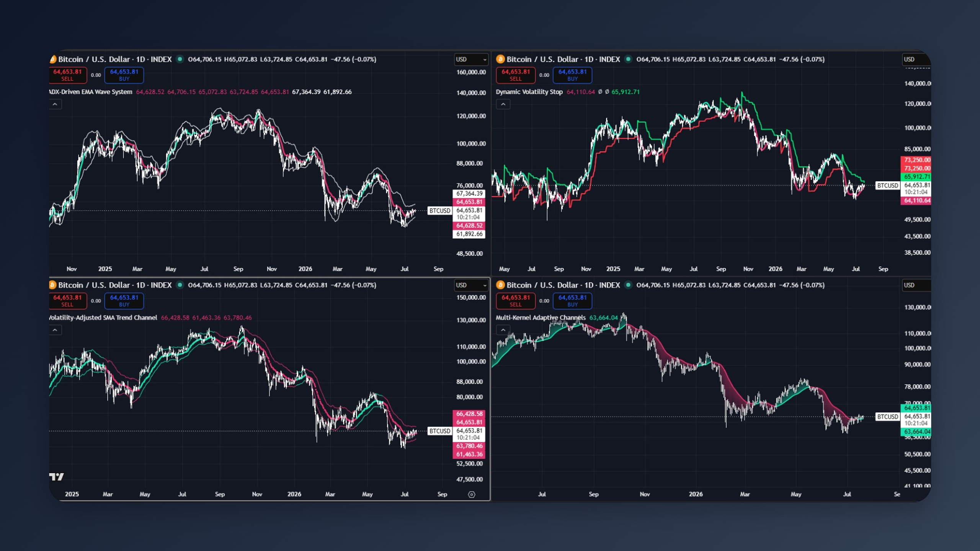Open USD currency dropdown in bottom-left chart
Screen dimensions: 980x551
pyautogui.click(x=471, y=285)
